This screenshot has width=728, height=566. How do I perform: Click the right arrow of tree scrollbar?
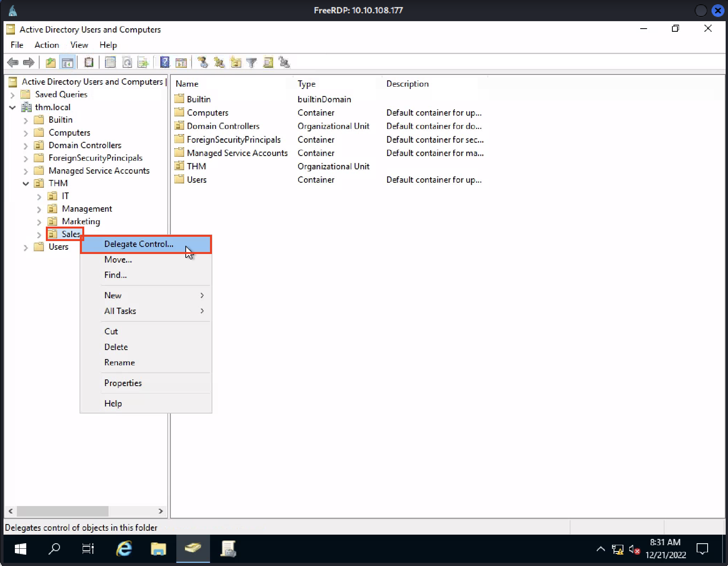tap(160, 511)
